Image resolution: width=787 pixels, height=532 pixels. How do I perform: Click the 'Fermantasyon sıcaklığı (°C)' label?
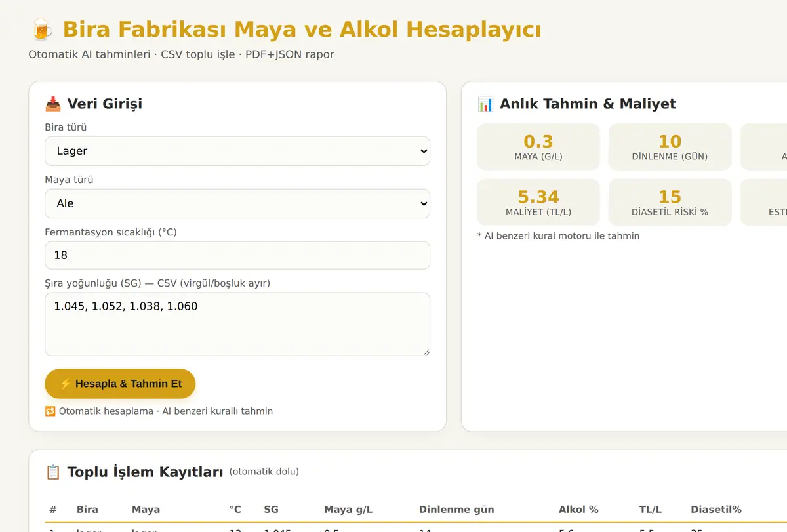[x=111, y=232]
